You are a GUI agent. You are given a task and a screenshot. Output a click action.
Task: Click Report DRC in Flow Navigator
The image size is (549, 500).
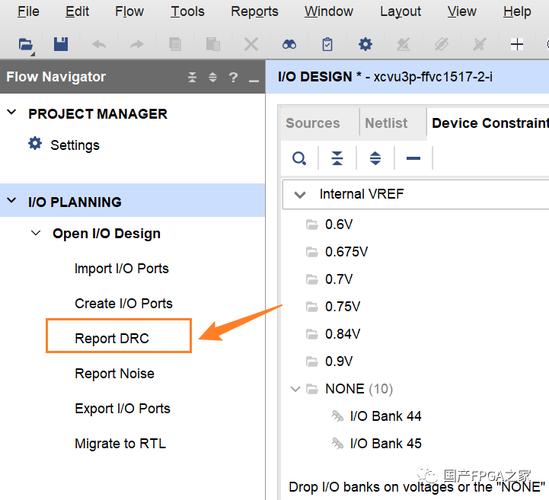point(112,339)
